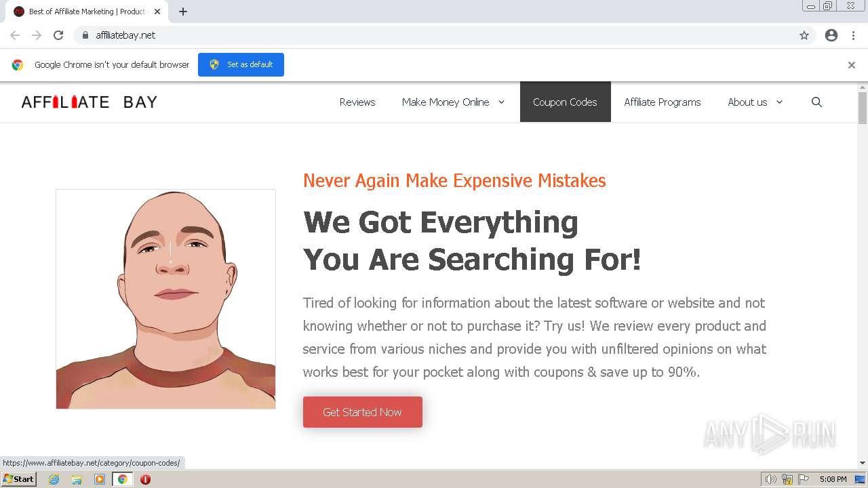The image size is (868, 488).
Task: Open the About us menu item
Action: tap(747, 102)
